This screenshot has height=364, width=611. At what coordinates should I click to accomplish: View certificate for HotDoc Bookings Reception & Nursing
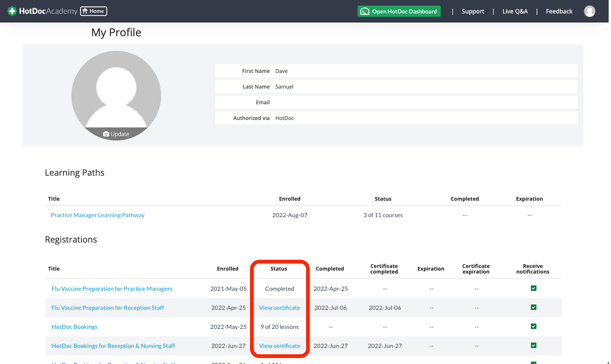280,346
